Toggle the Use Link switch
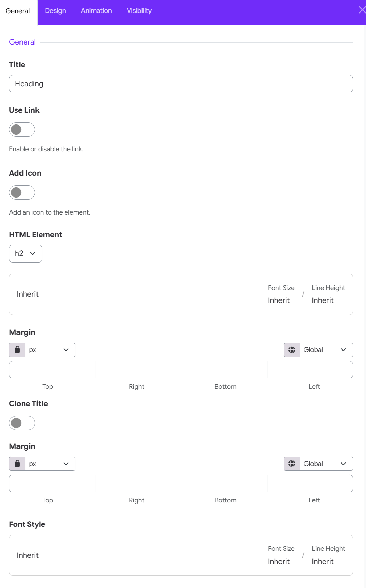This screenshot has width=366, height=588. pyautogui.click(x=22, y=130)
